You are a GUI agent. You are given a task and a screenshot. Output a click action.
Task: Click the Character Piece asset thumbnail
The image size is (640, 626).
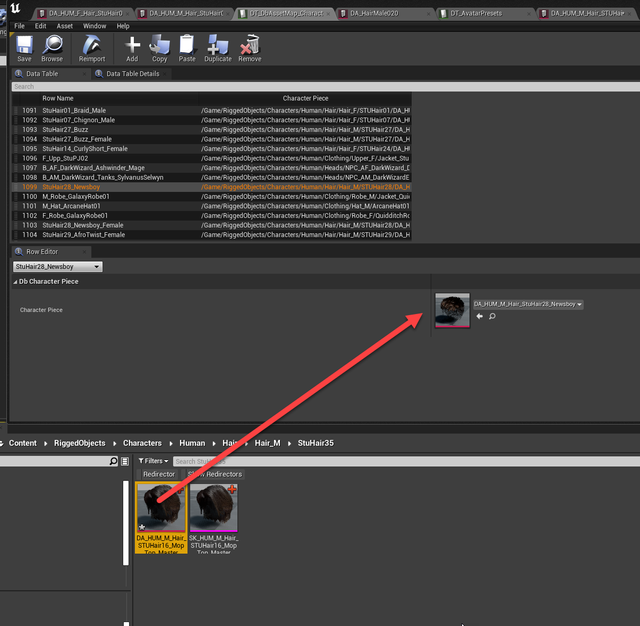tap(452, 310)
